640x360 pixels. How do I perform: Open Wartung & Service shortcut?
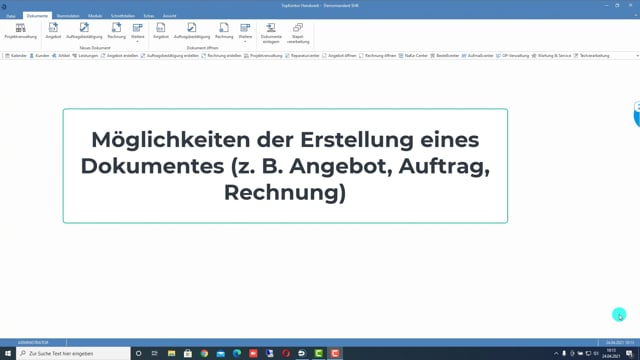tap(551, 56)
